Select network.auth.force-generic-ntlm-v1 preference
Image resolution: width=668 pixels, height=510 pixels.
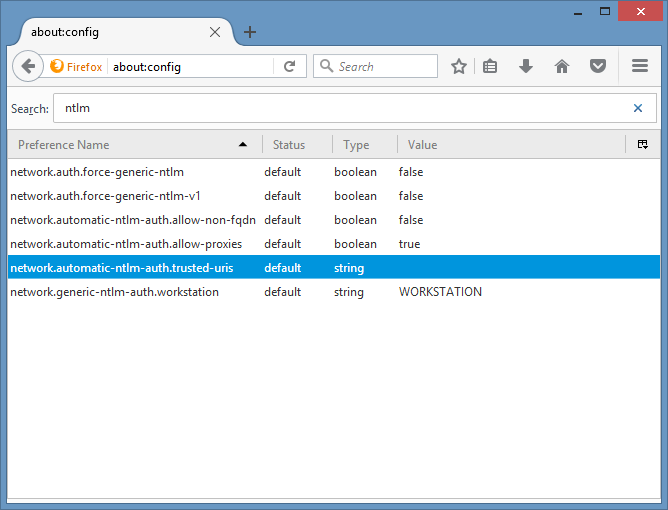[x=334, y=196]
